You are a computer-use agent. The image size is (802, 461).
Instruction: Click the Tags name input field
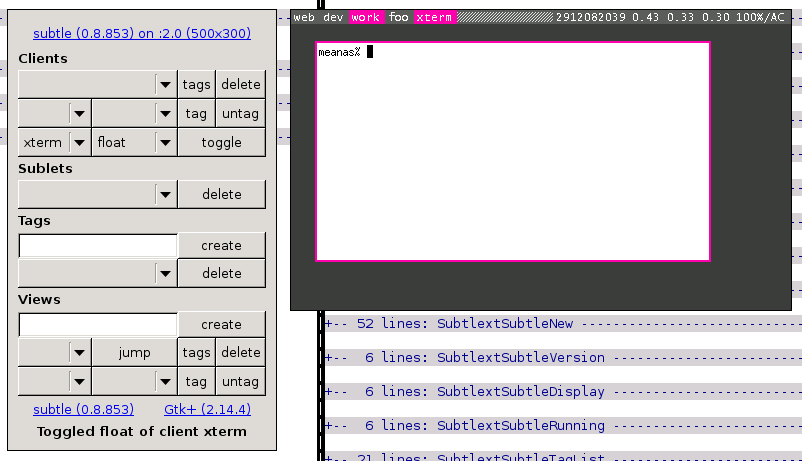pyautogui.click(x=98, y=245)
